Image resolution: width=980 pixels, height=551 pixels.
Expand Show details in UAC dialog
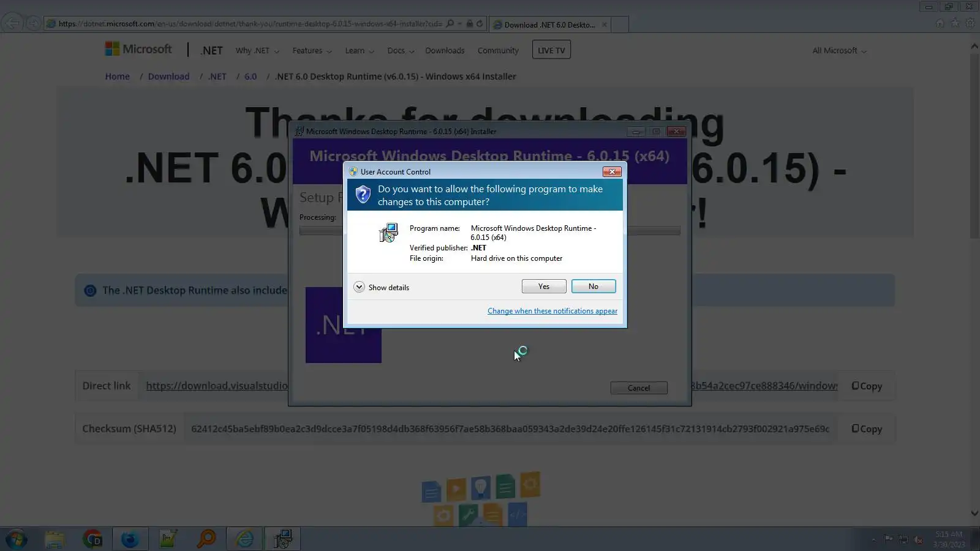tap(382, 287)
